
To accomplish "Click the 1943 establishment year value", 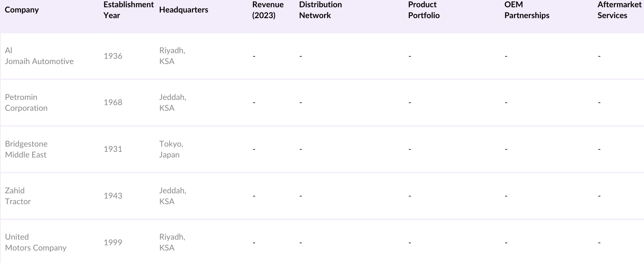I will pos(113,196).
